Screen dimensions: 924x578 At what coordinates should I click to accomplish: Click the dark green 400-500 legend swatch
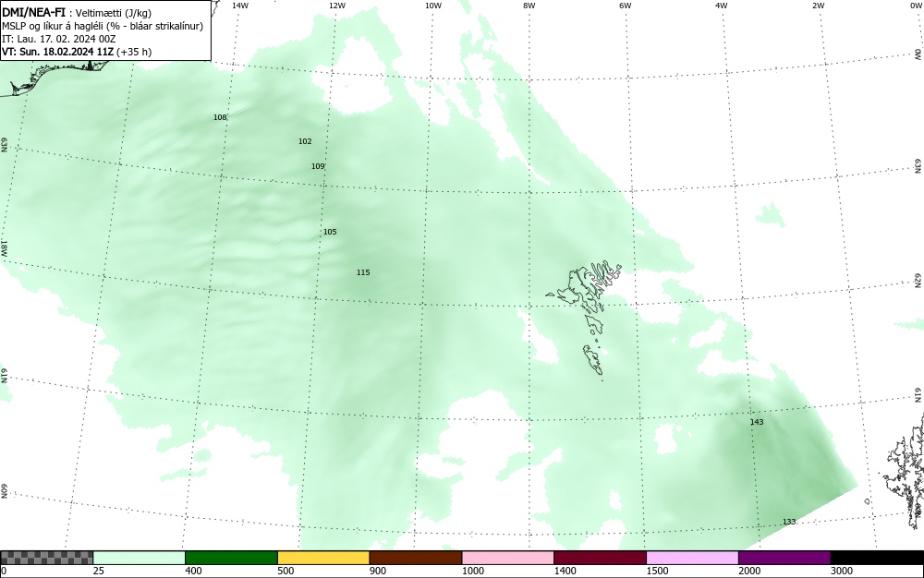(231, 558)
